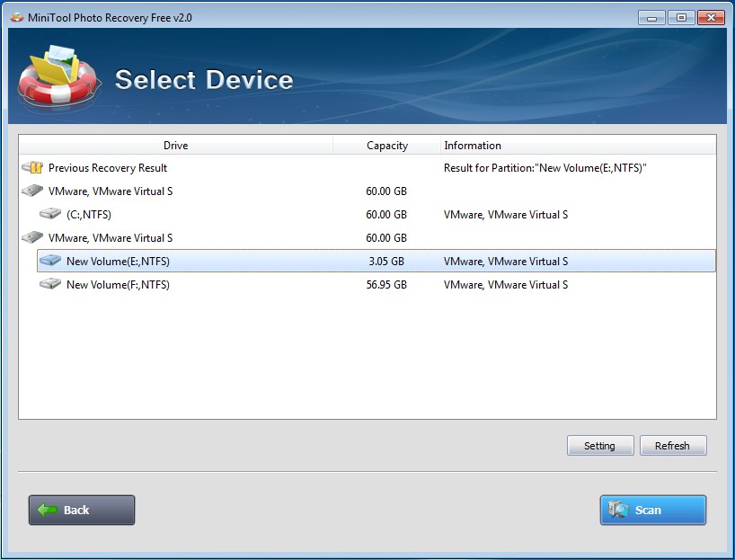This screenshot has width=735, height=560.
Task: Click VMware info text in the C: row
Action: [506, 214]
